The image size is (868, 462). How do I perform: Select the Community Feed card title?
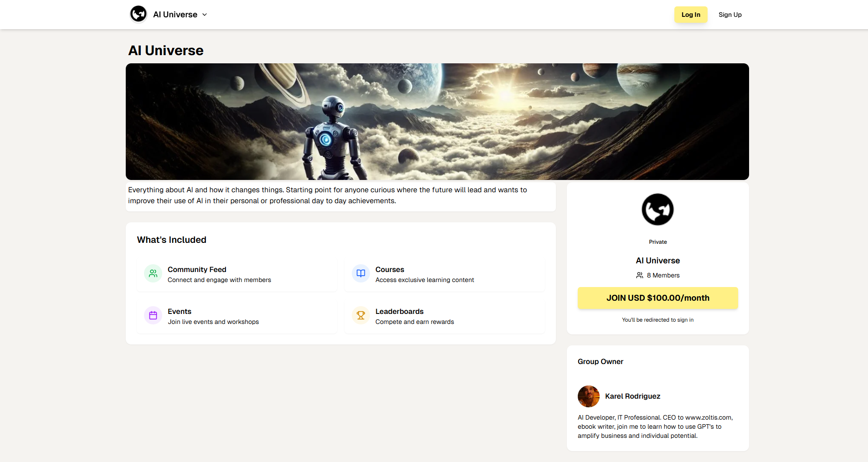197,270
